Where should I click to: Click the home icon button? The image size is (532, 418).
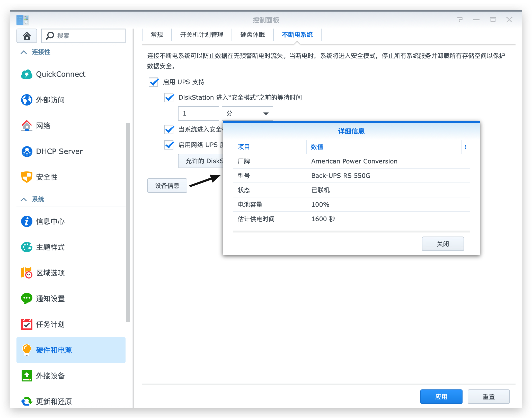click(27, 36)
